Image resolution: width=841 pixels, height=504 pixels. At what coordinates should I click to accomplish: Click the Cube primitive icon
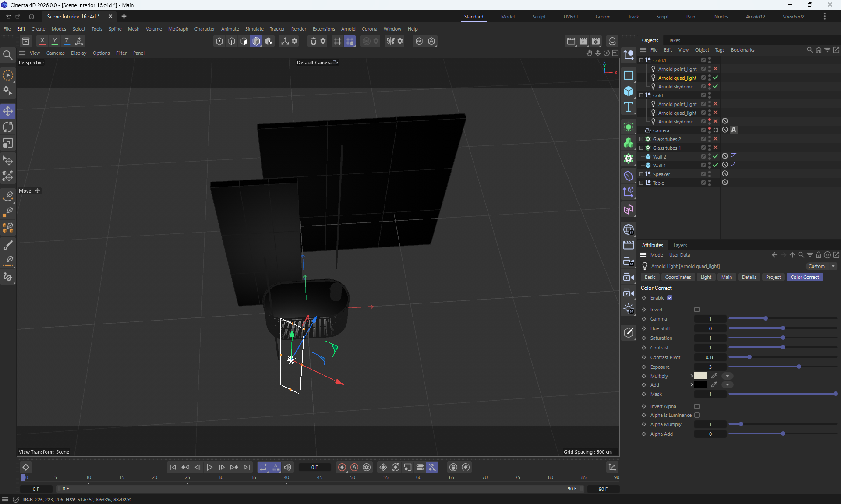point(629,91)
